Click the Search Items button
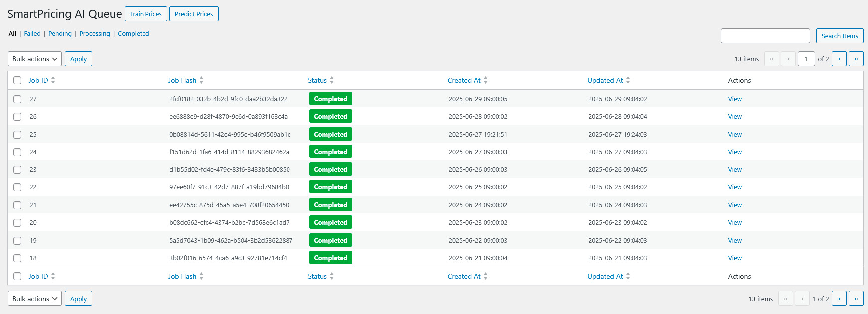 click(x=840, y=36)
